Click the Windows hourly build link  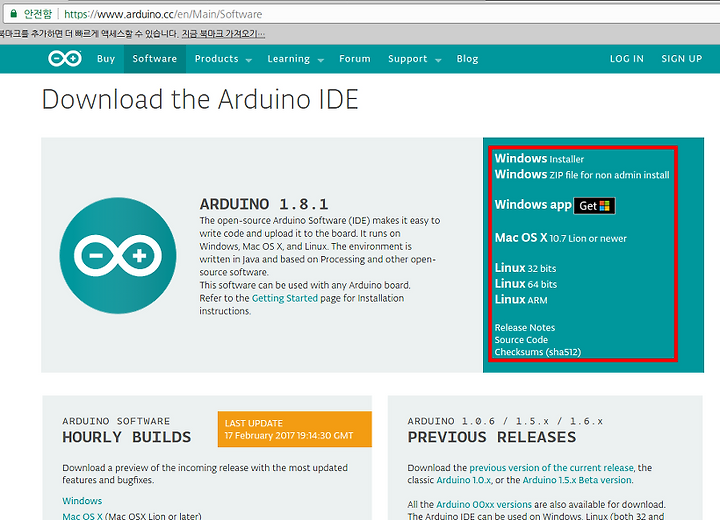coord(82,501)
